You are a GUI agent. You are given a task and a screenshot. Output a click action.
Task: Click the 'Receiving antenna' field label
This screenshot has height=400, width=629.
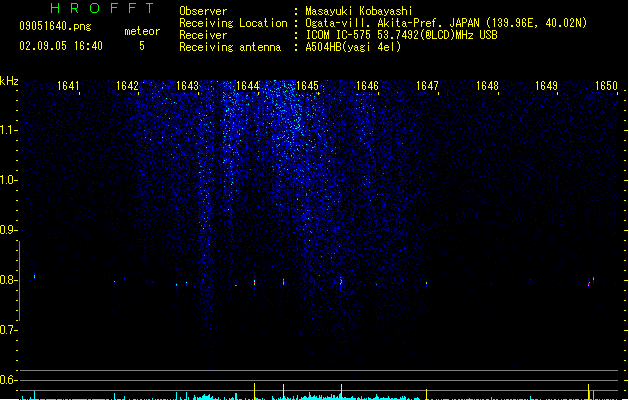[x=230, y=47]
